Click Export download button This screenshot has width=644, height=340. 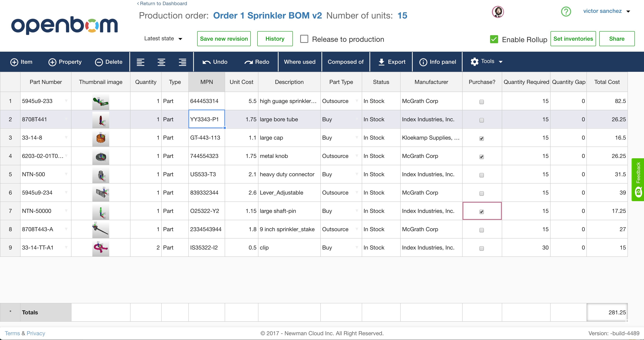[392, 62]
